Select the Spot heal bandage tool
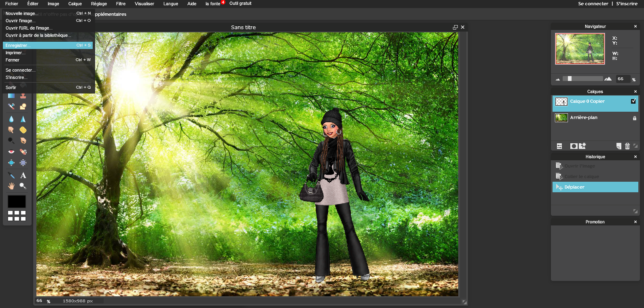 [23, 152]
